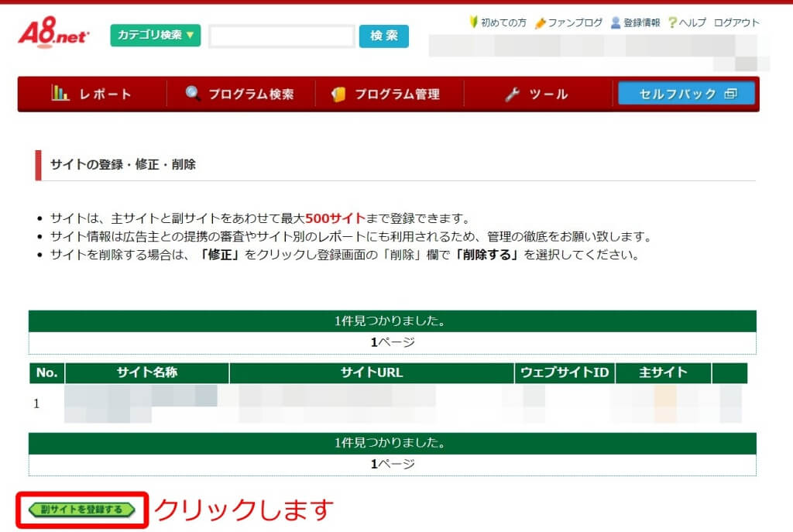Click the 主サイト column header

click(663, 372)
